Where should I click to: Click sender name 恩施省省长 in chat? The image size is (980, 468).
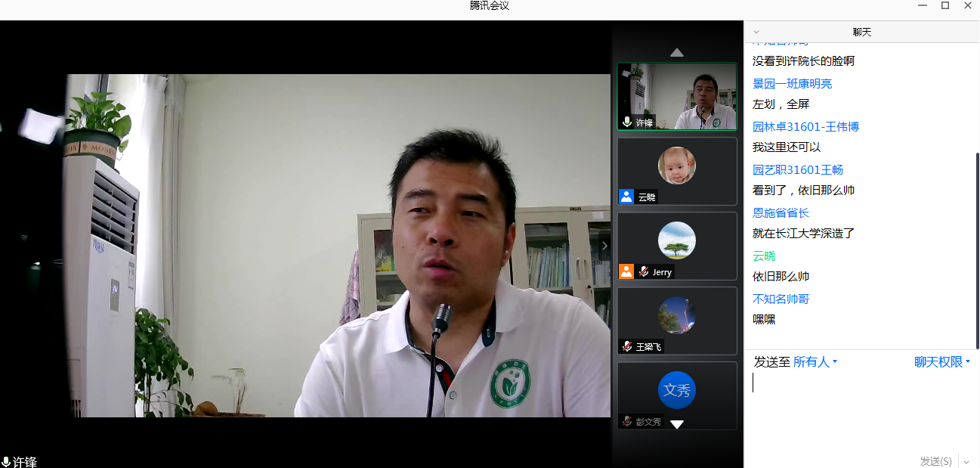click(781, 212)
